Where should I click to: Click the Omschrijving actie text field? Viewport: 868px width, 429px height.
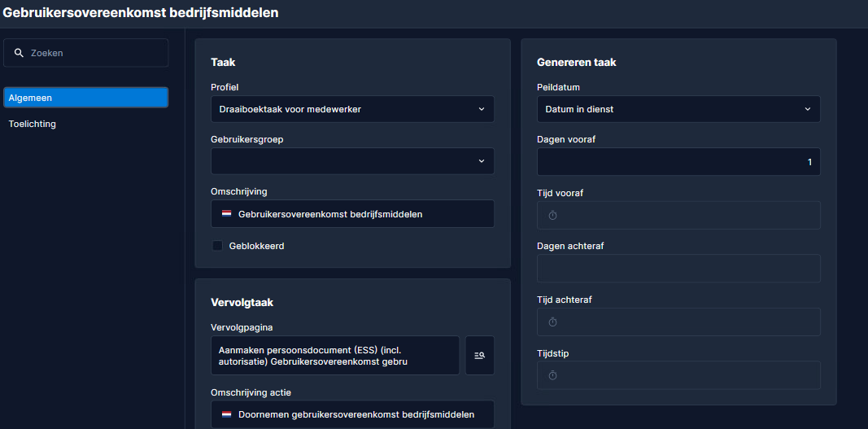tap(352, 414)
